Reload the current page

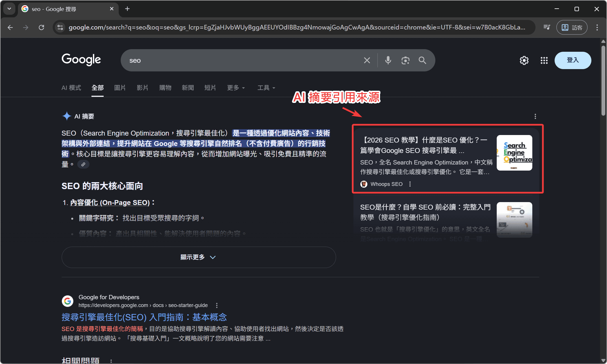coord(41,27)
